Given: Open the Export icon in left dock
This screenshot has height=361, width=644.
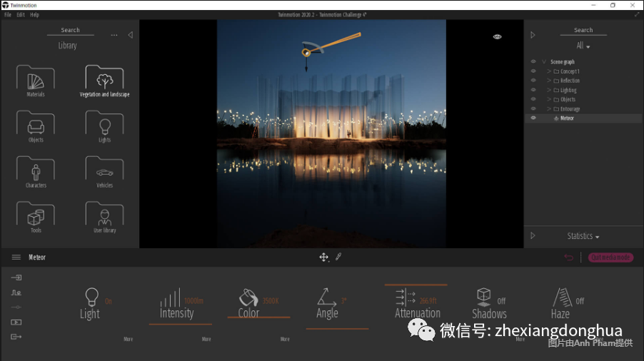Looking at the screenshot, I should (16, 337).
